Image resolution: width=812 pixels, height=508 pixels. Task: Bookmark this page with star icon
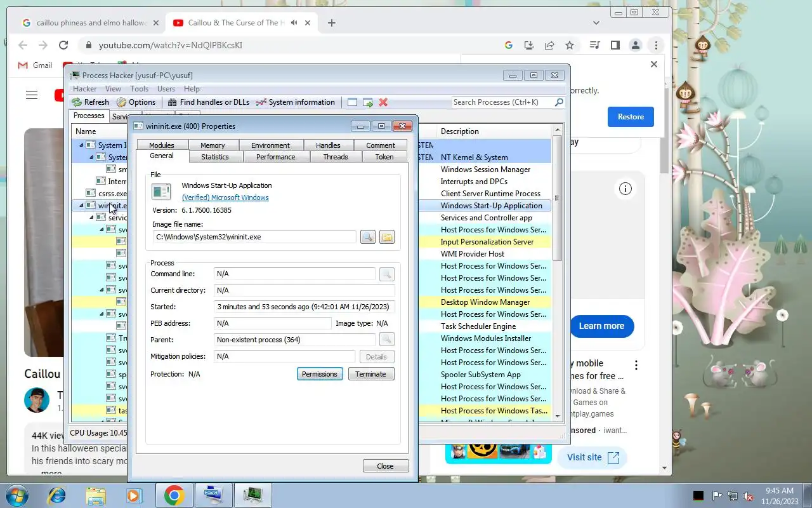tap(570, 45)
